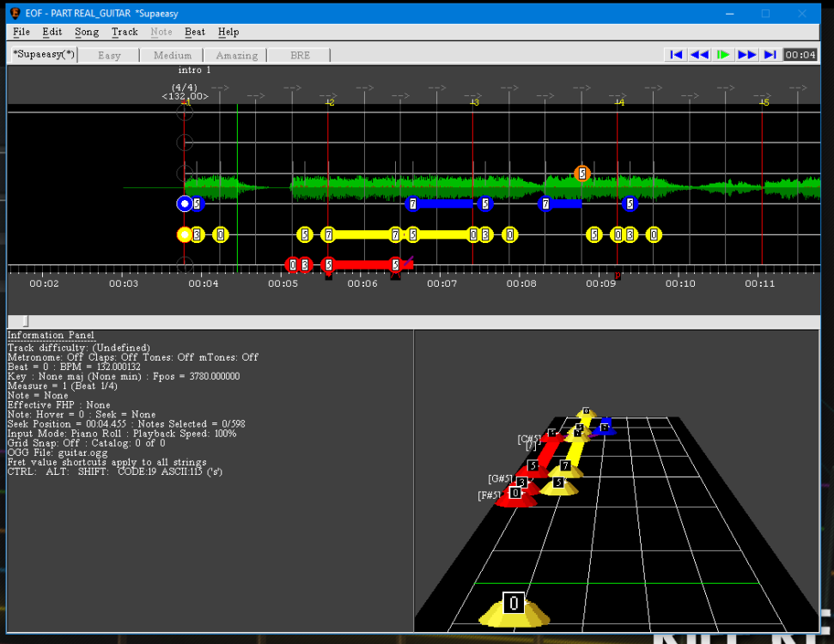Click the 00:08 mark on the timeline ruler
Image resolution: width=834 pixels, height=644 pixels.
pyautogui.click(x=522, y=283)
